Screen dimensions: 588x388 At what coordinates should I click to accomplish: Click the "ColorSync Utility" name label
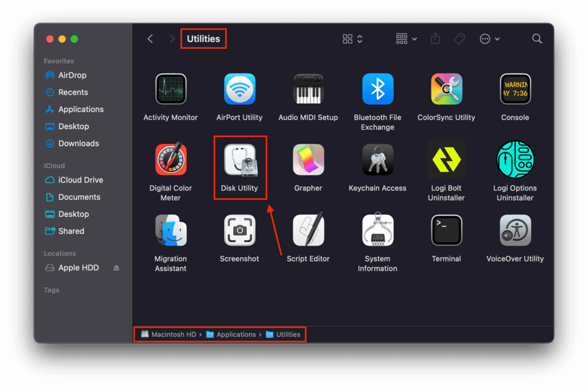point(446,118)
